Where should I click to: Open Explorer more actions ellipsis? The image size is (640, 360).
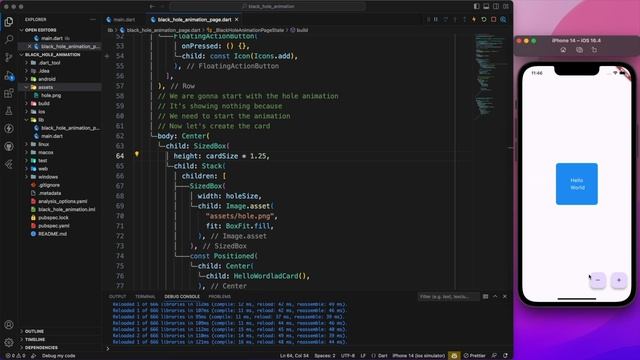[93, 20]
